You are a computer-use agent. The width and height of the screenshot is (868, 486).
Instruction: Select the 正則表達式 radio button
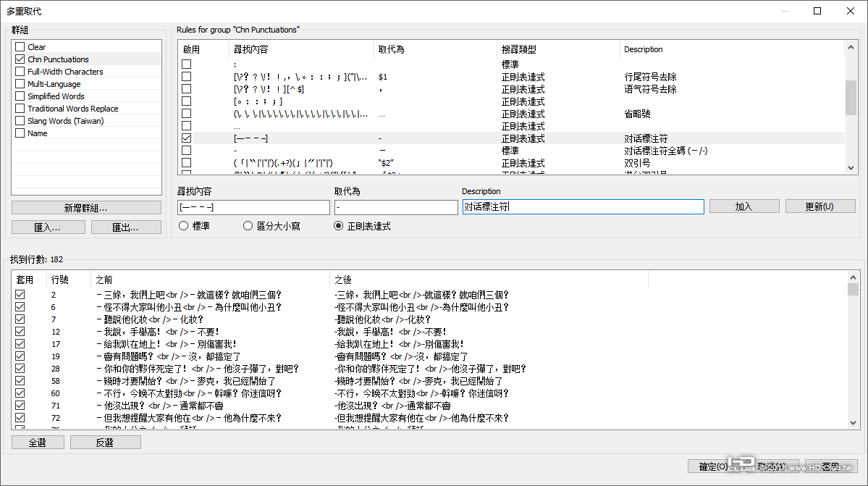click(337, 225)
